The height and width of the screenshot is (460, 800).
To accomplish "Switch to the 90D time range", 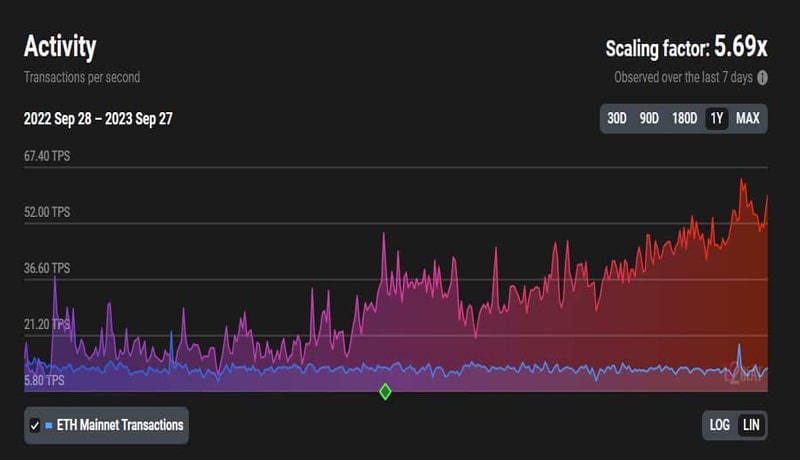I will pos(649,119).
